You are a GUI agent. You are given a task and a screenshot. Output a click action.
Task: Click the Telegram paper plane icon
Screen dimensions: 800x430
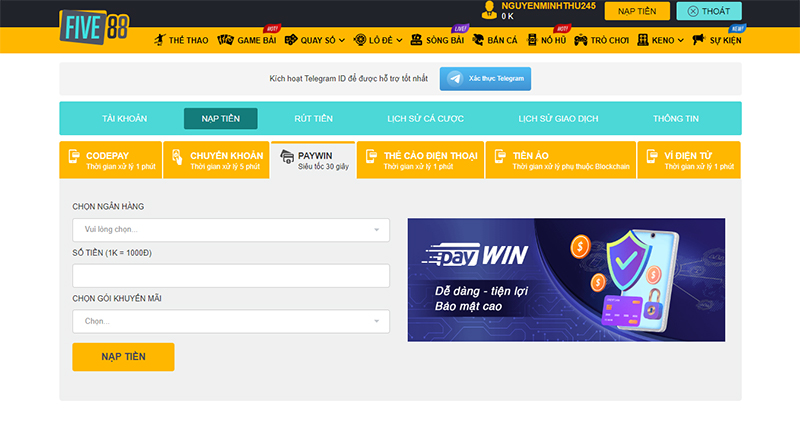point(455,79)
